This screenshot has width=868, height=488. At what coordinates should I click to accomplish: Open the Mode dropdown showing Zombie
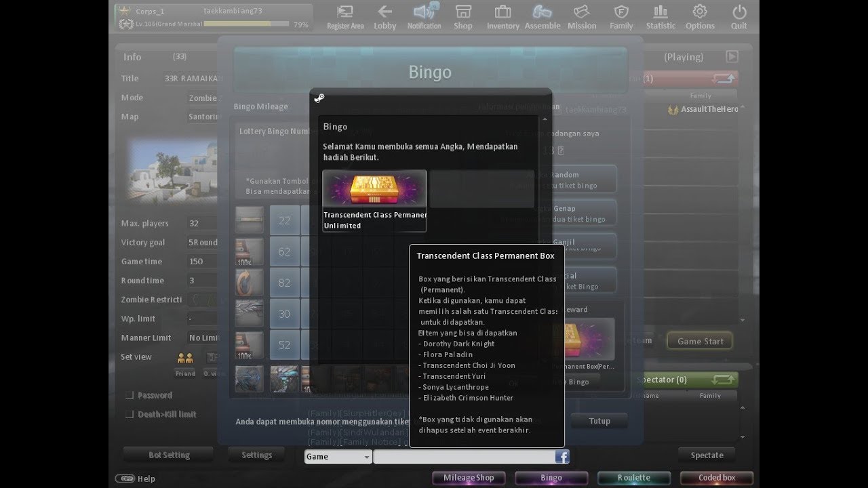point(202,98)
